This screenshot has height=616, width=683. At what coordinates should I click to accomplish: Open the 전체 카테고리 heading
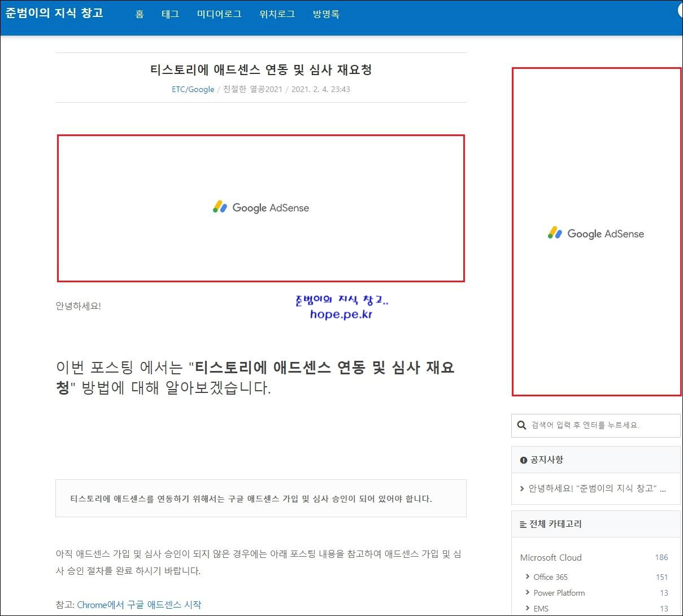click(555, 524)
